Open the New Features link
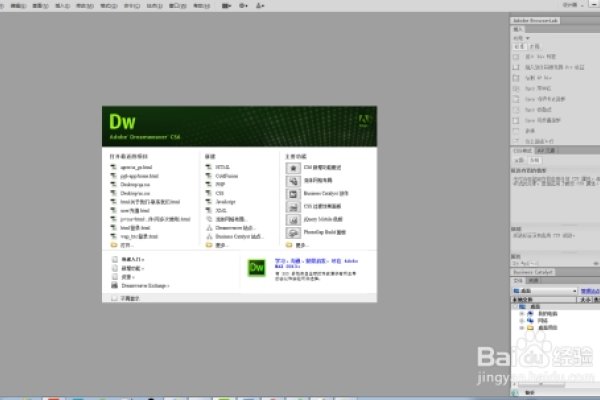This screenshot has width=600, height=400. coord(132,268)
